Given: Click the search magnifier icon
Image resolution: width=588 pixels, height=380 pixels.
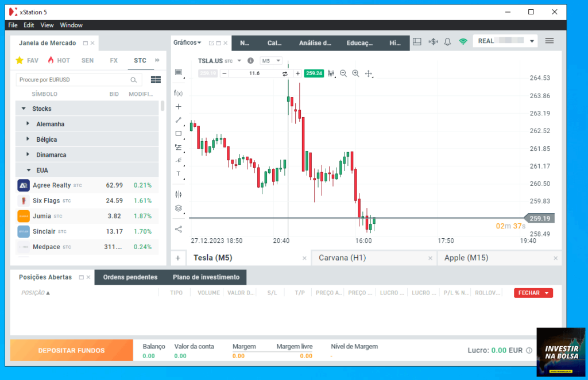Looking at the screenshot, I should 133,80.
